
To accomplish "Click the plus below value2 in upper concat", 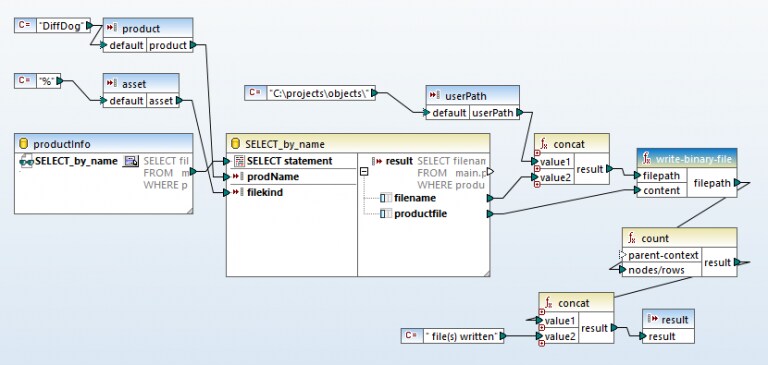I will 537,185.
